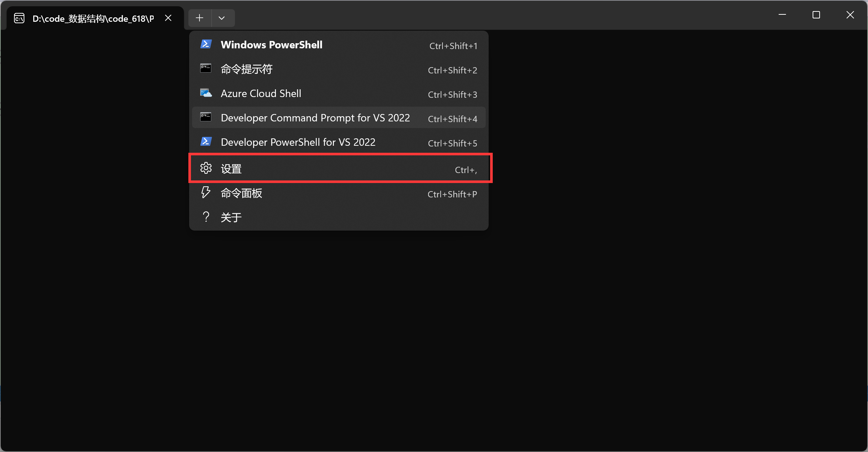This screenshot has height=452, width=868.
Task: Open 设置 from the dropdown menu
Action: click(x=231, y=169)
